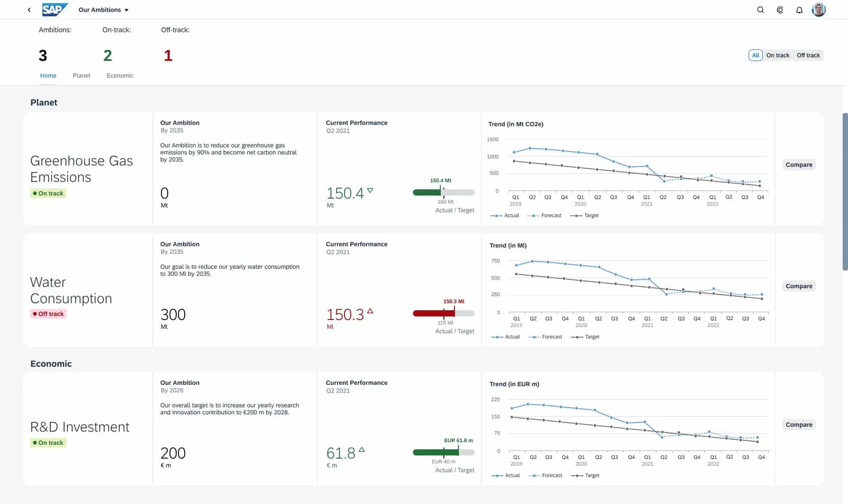Click the Greenhouse Gas Emissions title
848x504 pixels.
[81, 169]
